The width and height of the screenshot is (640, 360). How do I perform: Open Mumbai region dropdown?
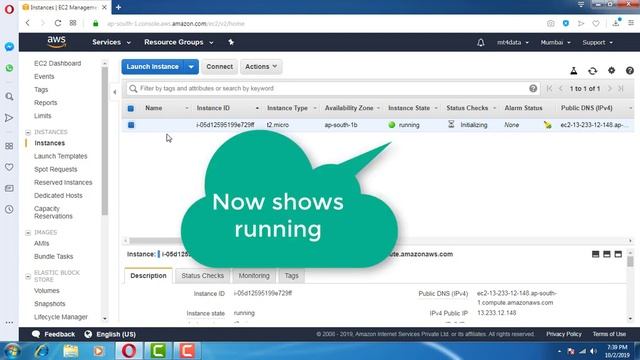[556, 42]
